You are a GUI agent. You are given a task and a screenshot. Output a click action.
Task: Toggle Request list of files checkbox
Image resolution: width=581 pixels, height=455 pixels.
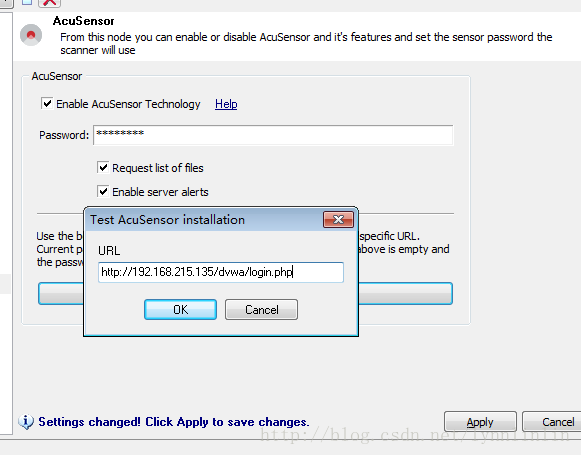103,167
